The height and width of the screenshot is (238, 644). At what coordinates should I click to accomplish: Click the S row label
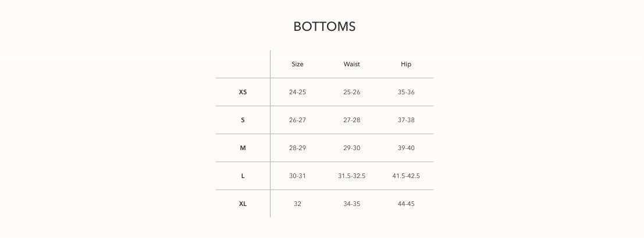click(x=243, y=120)
